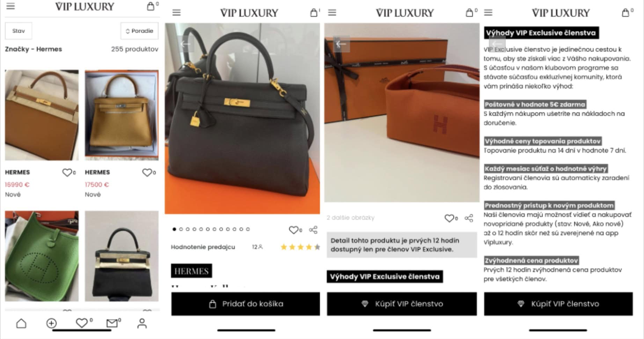Favorite the 17500 € Hermes bag
The image size is (644, 339).
click(147, 172)
